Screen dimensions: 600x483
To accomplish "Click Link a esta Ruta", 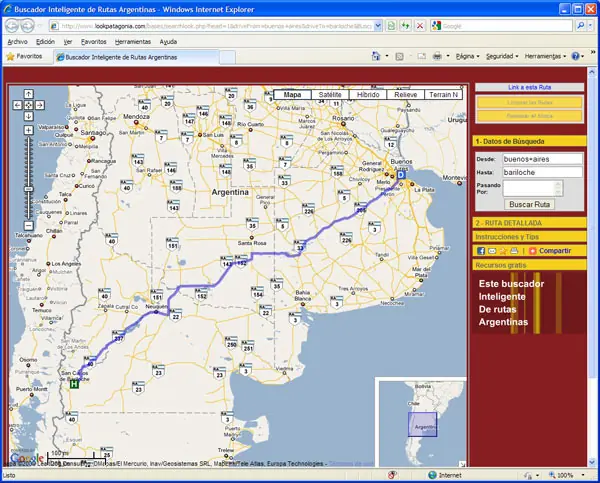I will click(x=529, y=87).
